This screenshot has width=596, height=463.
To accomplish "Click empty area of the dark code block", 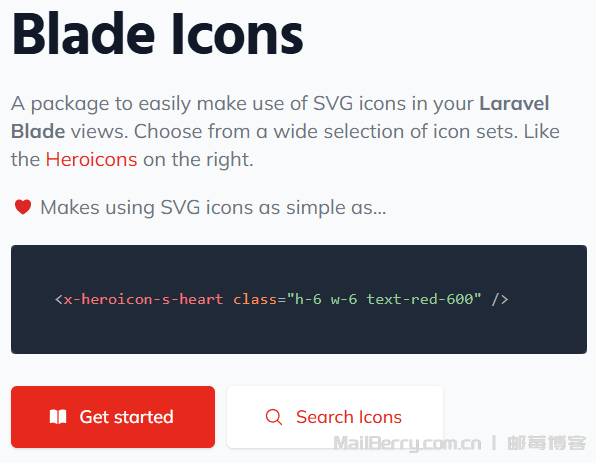I will [x=299, y=266].
